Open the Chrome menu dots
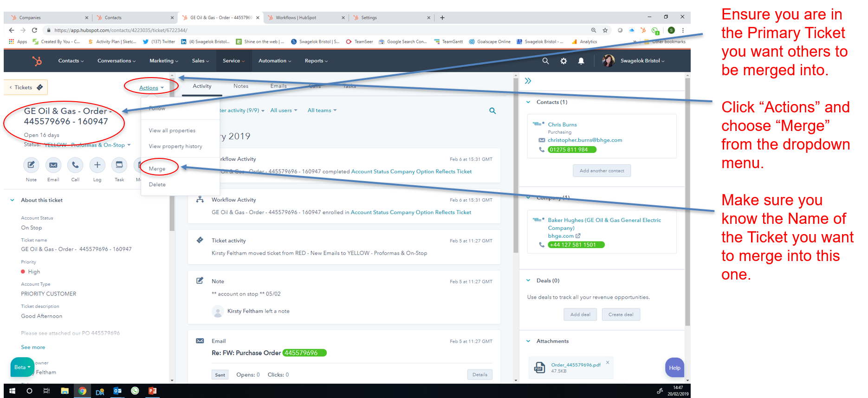 (683, 30)
